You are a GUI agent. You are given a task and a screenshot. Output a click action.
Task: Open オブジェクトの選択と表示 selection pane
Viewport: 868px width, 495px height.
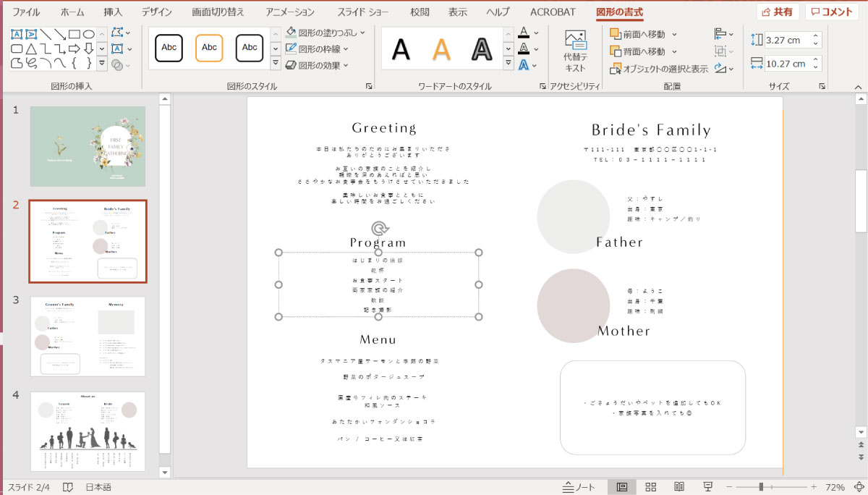(x=658, y=69)
